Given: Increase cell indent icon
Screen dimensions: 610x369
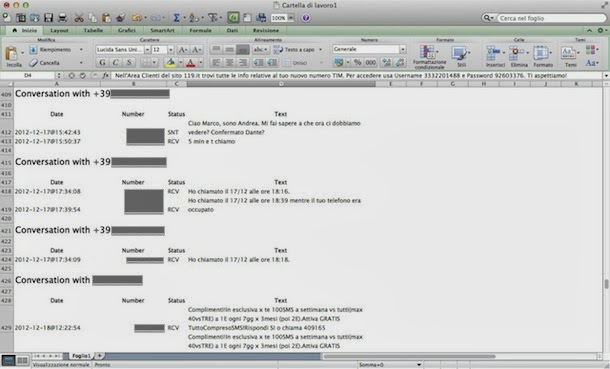Looking at the screenshot, I should pyautogui.click(x=272, y=62).
